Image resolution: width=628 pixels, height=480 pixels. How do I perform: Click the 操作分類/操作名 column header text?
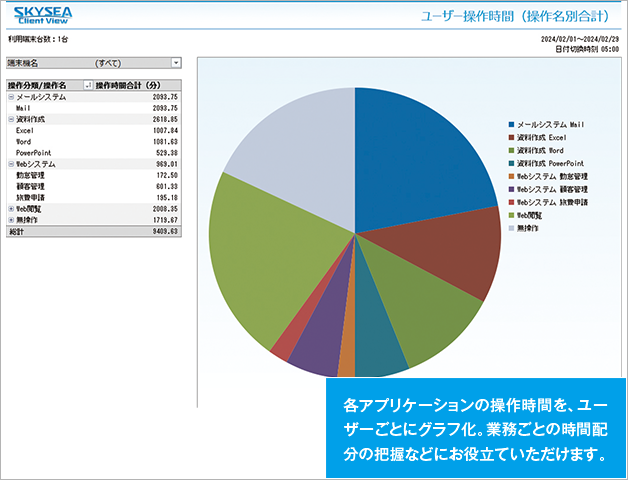[x=37, y=85]
